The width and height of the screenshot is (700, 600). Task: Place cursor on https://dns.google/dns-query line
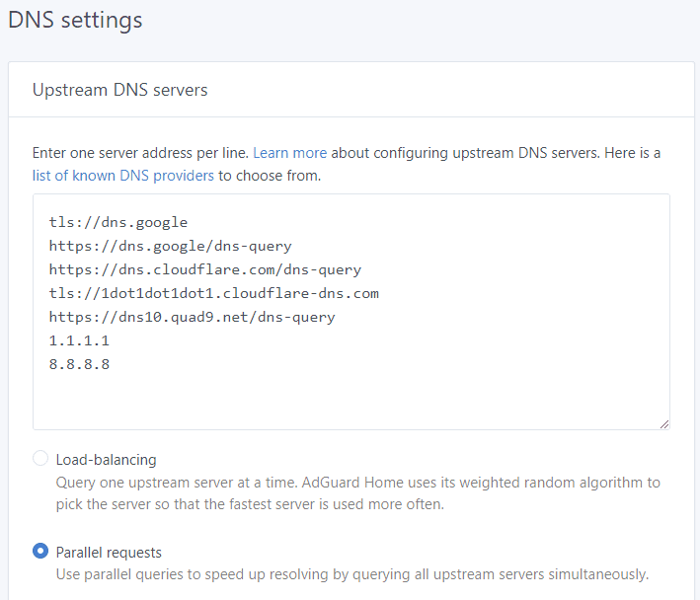[170, 246]
